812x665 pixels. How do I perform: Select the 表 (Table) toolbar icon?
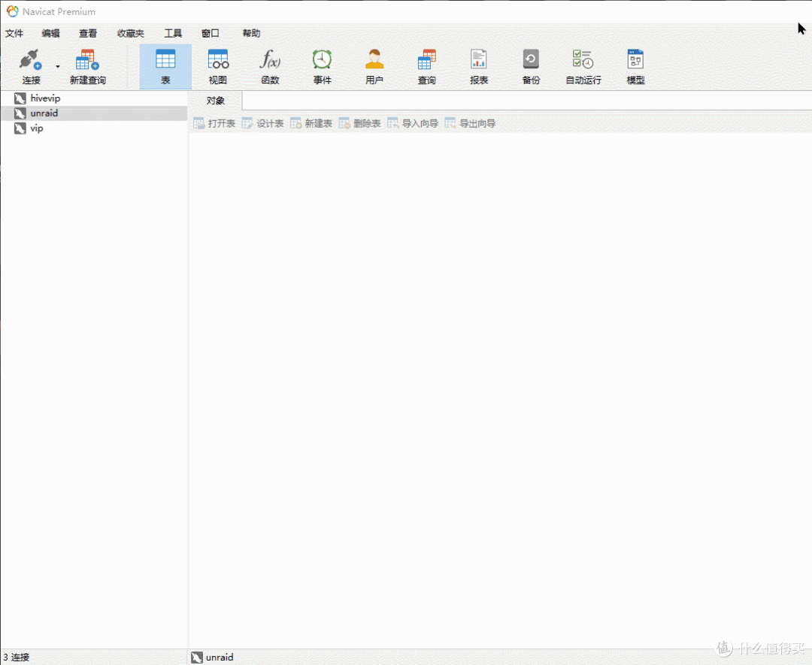point(165,66)
